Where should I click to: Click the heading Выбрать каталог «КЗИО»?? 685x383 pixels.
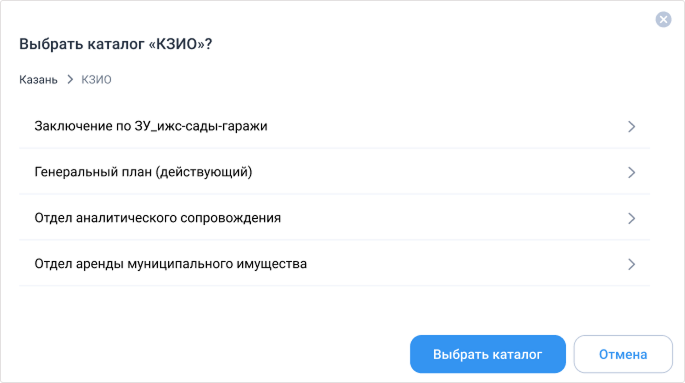[x=116, y=44]
